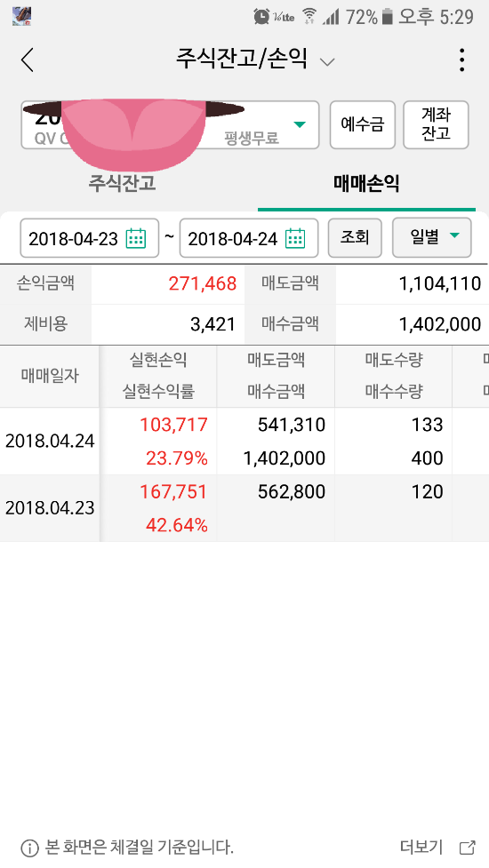Select the 매매손익 tab
The width and height of the screenshot is (489, 868).
pyautogui.click(x=366, y=183)
